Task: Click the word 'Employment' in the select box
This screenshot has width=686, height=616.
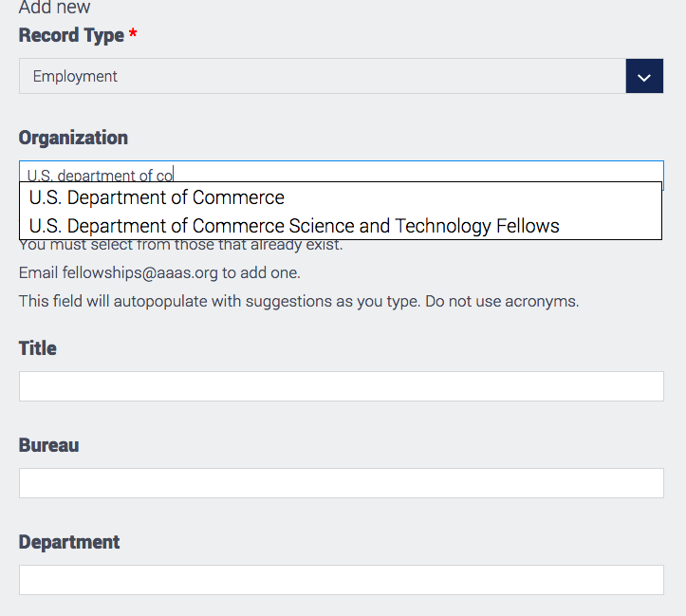Action: (75, 77)
